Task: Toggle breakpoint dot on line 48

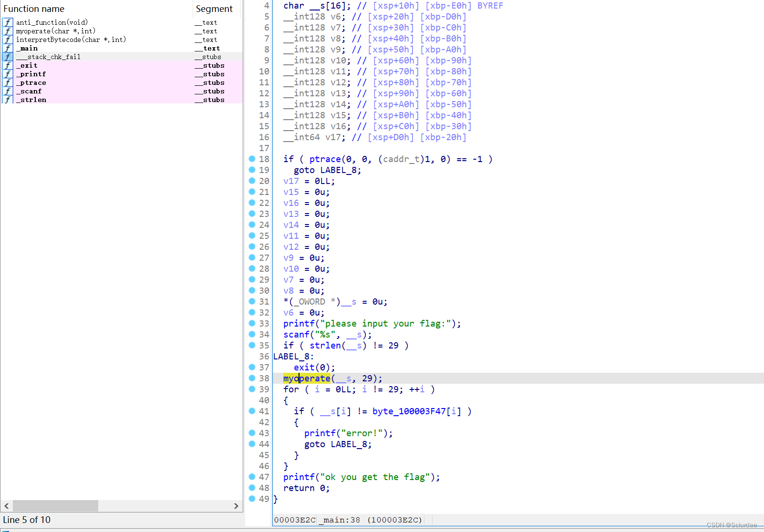Action: point(252,488)
